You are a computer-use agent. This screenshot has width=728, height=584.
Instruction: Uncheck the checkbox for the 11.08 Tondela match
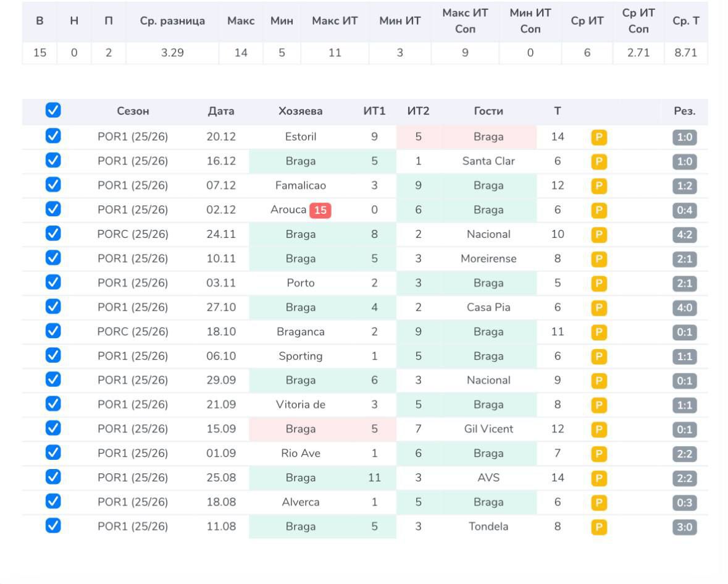[53, 526]
